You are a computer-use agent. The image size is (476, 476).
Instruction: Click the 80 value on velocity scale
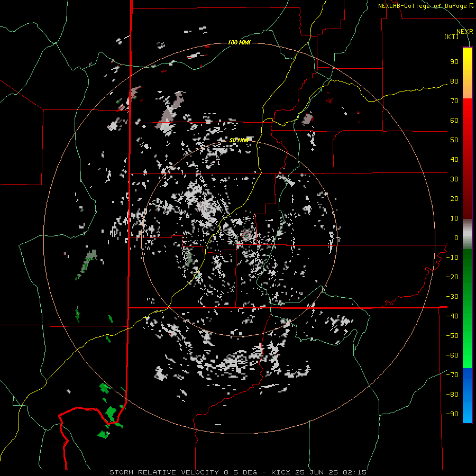tap(454, 81)
